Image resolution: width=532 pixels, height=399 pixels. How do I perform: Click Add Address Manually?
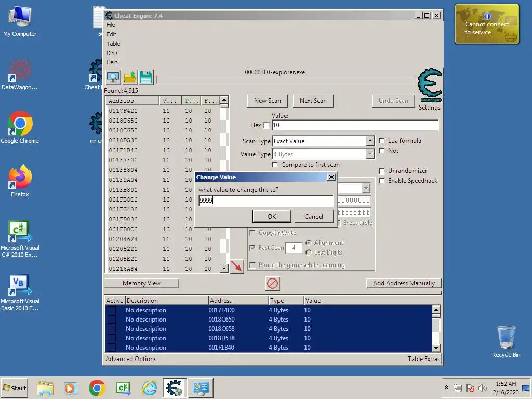[x=404, y=283]
